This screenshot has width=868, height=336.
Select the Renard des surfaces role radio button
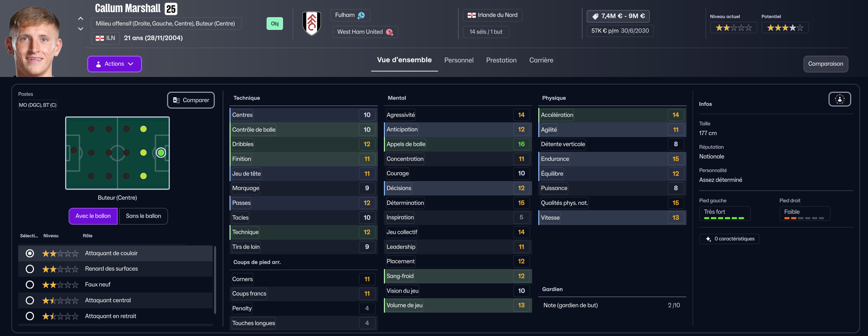click(x=30, y=269)
